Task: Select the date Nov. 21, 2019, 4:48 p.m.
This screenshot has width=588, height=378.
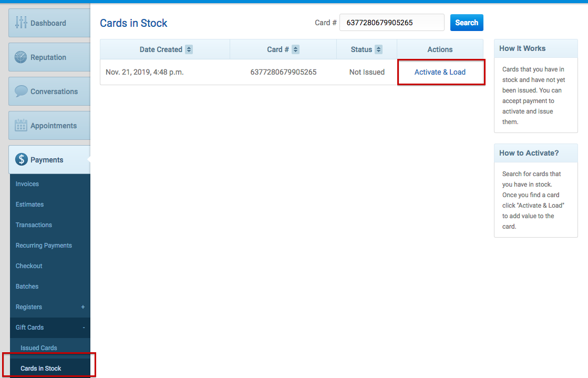Action: (x=145, y=72)
